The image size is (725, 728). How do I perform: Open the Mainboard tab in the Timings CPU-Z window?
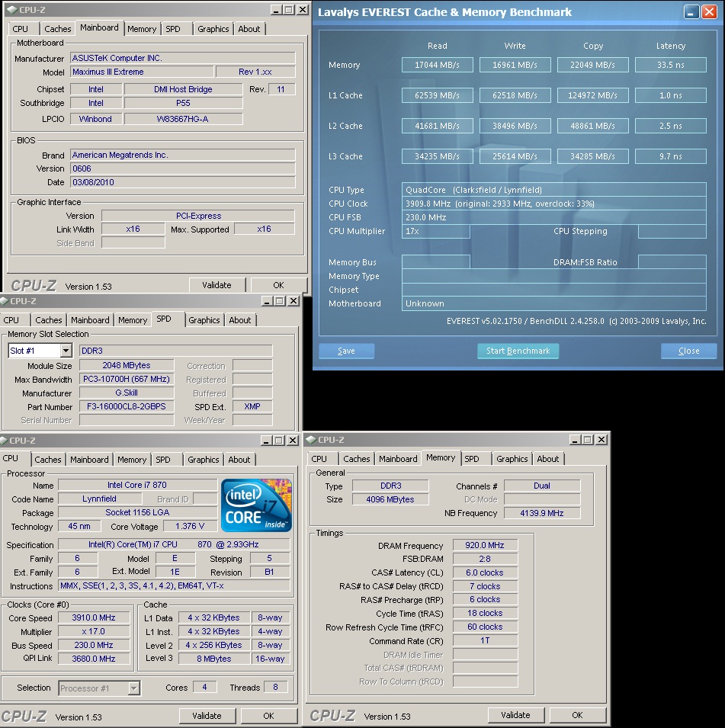(x=398, y=459)
